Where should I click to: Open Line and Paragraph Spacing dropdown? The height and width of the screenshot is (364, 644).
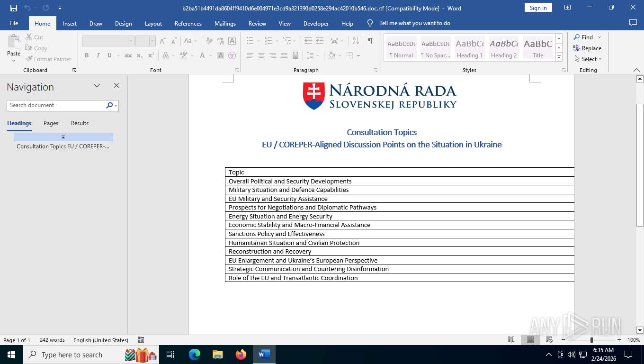[x=313, y=55]
